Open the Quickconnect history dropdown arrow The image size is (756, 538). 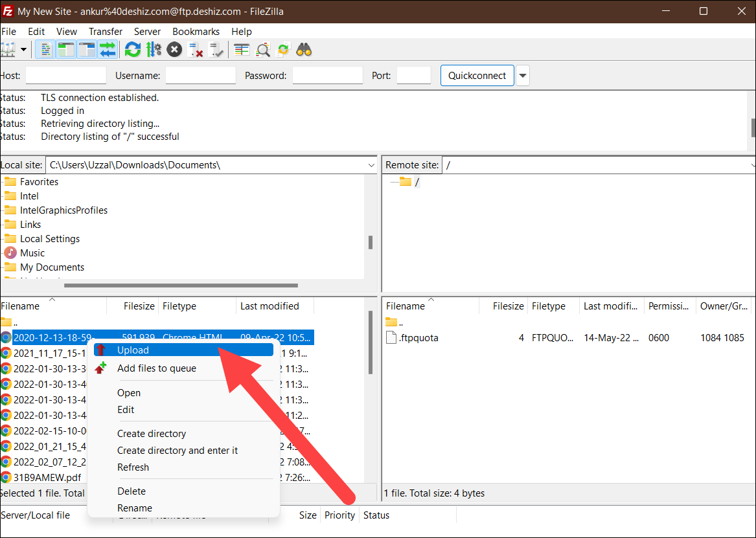[x=523, y=76]
